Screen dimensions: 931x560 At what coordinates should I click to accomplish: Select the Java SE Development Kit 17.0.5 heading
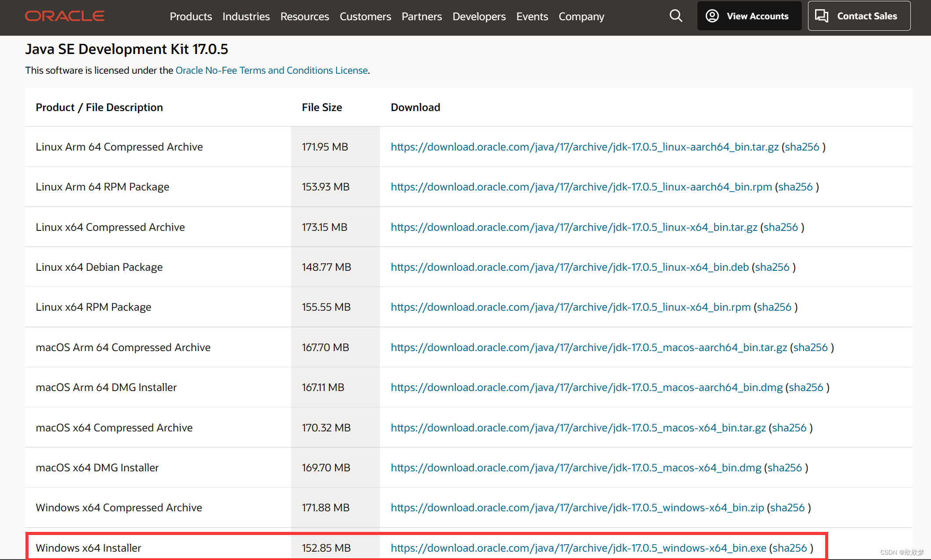(126, 49)
